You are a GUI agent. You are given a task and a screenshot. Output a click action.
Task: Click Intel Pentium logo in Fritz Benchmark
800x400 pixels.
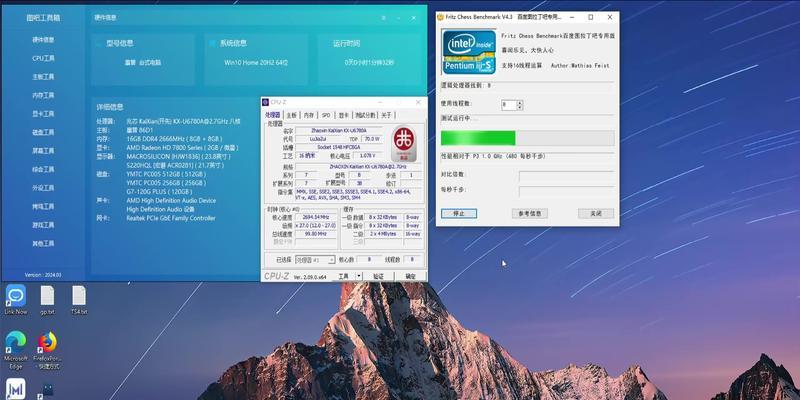coord(469,52)
